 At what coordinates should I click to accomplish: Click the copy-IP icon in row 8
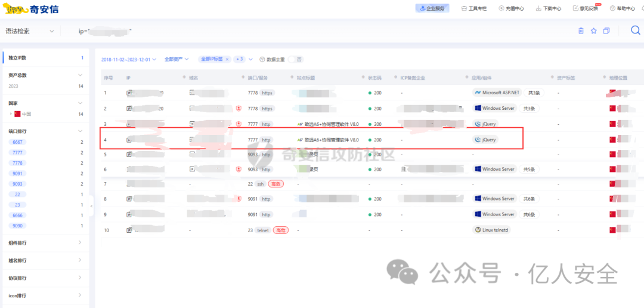click(129, 199)
